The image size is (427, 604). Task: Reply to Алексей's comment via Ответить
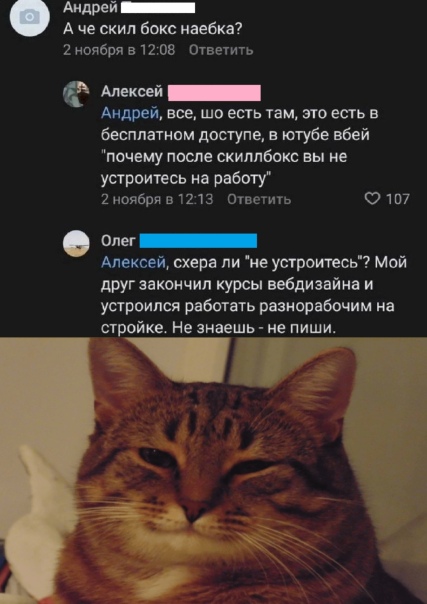coord(259,199)
